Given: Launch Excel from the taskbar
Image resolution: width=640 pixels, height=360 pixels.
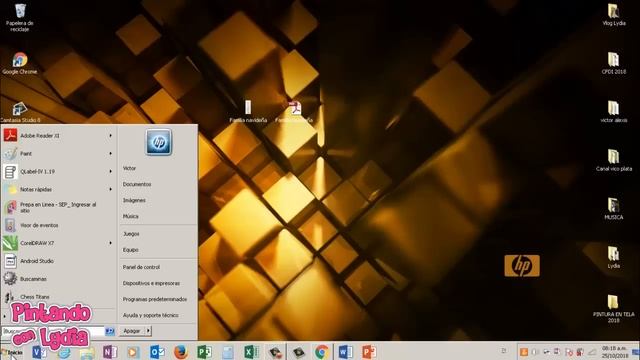Looking at the screenshot, I should pos(251,351).
